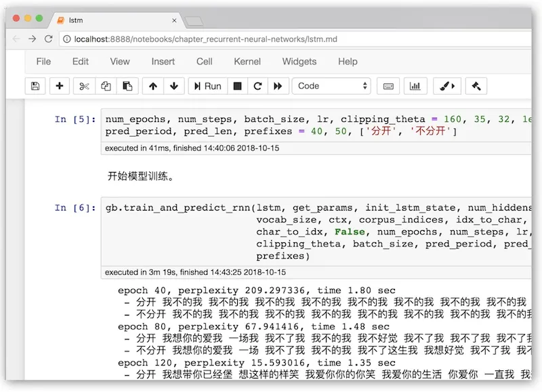Click the site info icon in the address bar
Viewport: 542px width, 392px height.
coord(66,39)
